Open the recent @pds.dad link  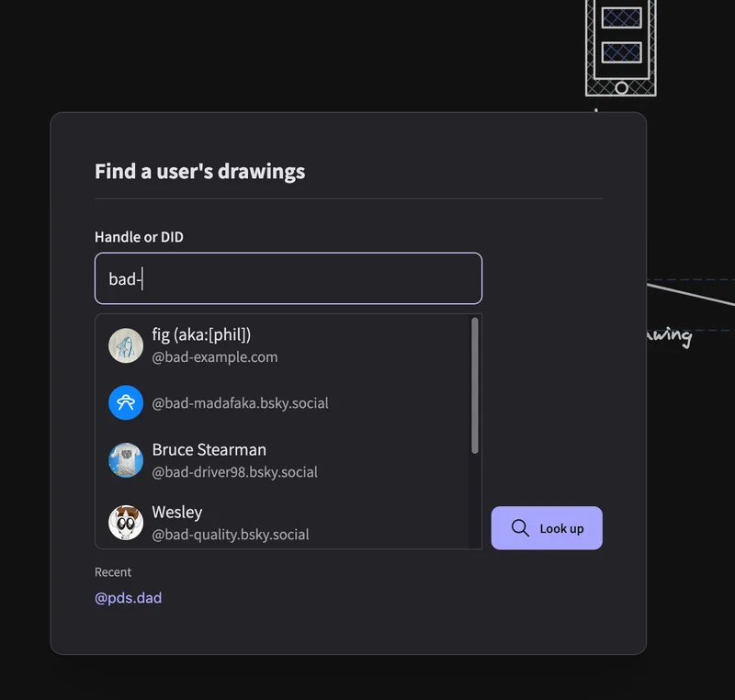(x=128, y=598)
